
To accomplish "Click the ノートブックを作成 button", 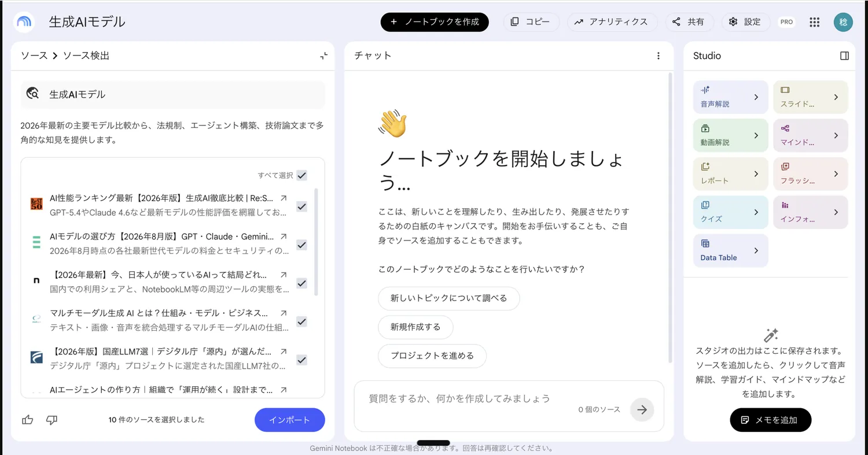I will pyautogui.click(x=435, y=22).
